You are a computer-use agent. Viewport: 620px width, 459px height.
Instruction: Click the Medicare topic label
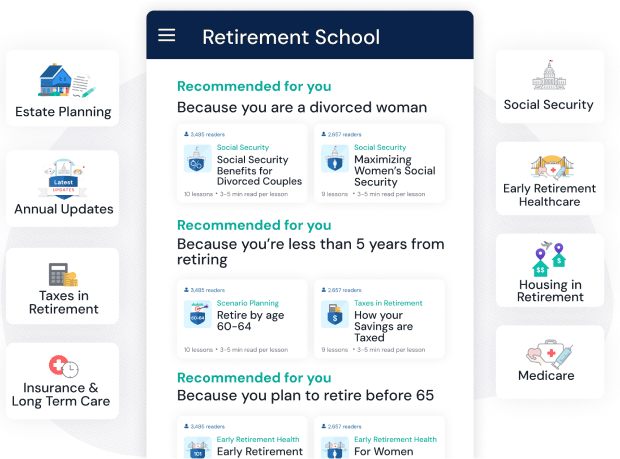click(546, 376)
